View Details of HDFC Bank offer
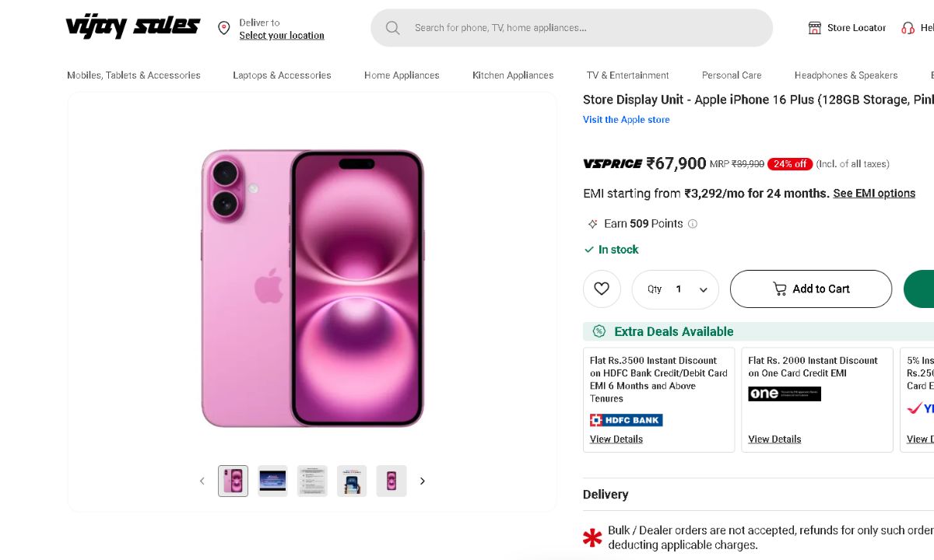This screenshot has width=934, height=560. pos(616,439)
